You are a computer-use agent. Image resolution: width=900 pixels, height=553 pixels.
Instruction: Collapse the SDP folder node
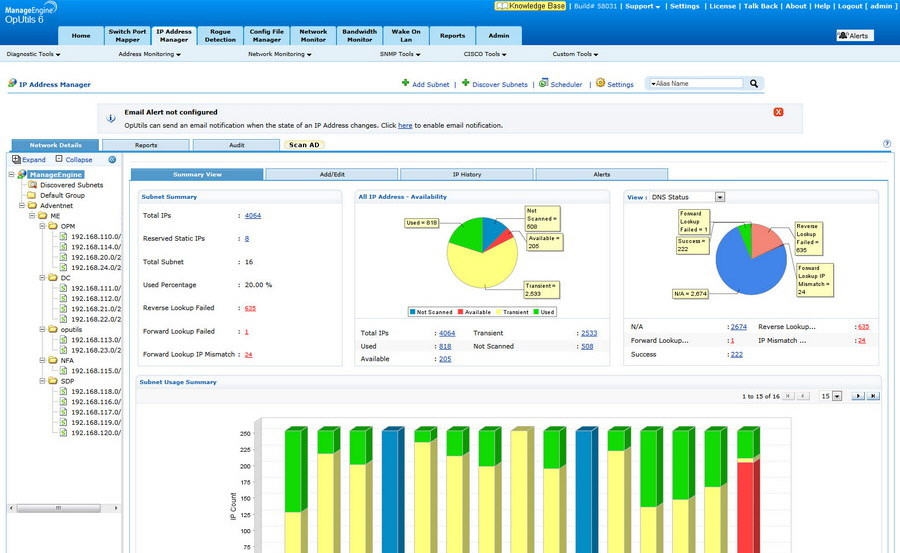44,381
